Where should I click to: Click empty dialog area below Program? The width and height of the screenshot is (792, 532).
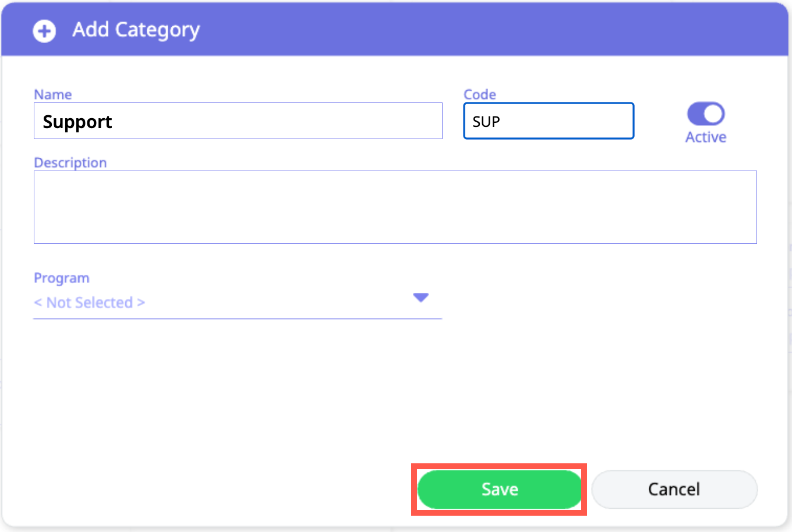point(233,396)
